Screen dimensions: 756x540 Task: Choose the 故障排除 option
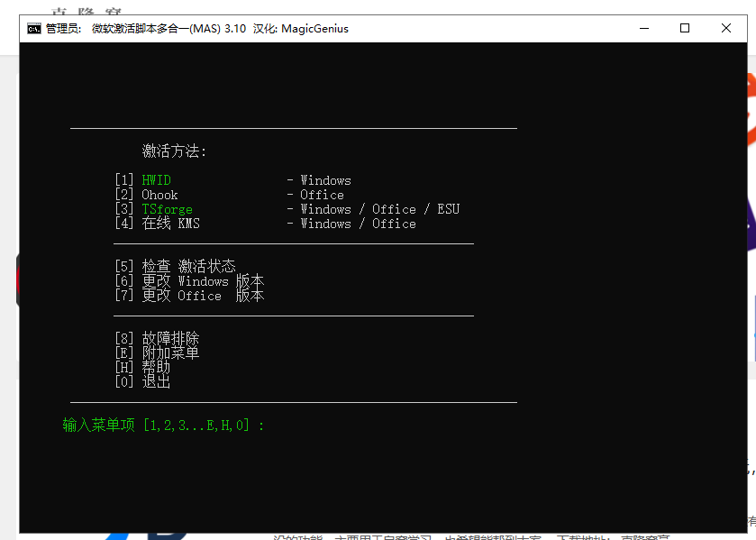coord(170,339)
